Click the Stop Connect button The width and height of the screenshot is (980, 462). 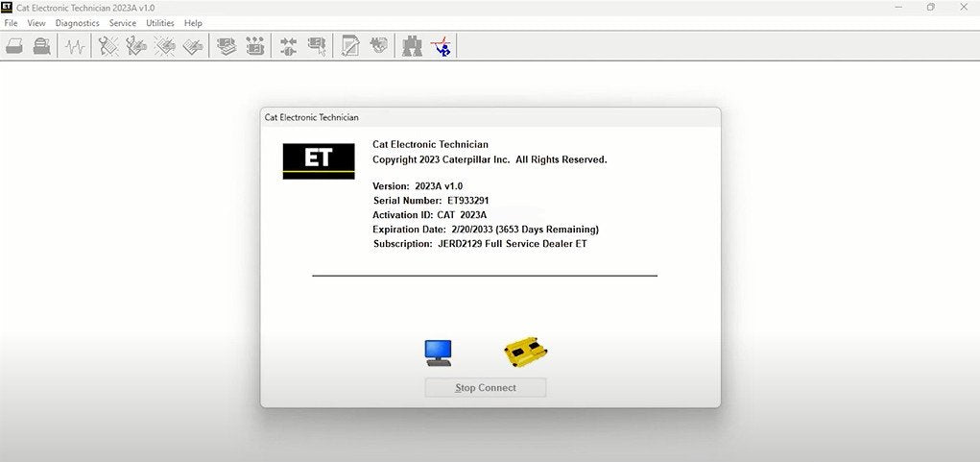(x=486, y=388)
